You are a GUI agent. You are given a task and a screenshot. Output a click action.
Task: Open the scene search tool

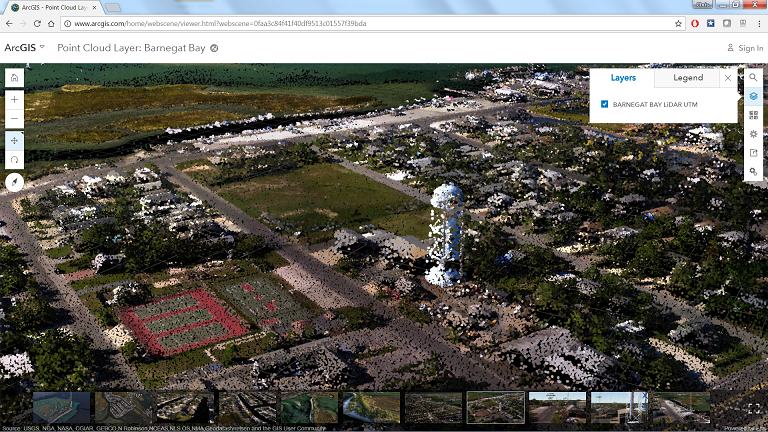tap(753, 77)
